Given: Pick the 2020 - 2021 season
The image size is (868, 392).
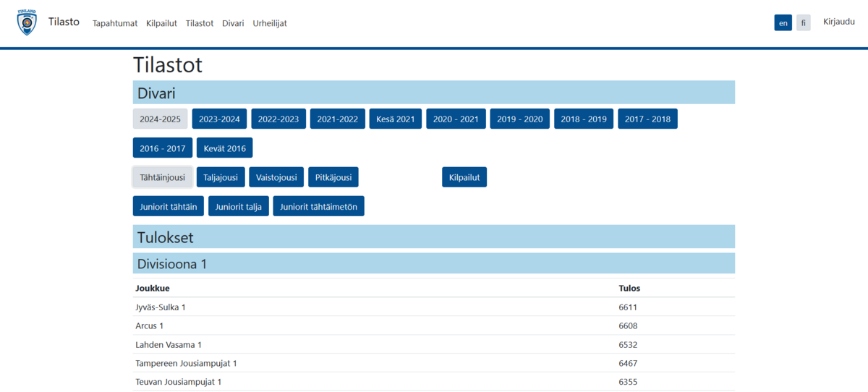Looking at the screenshot, I should coord(456,119).
